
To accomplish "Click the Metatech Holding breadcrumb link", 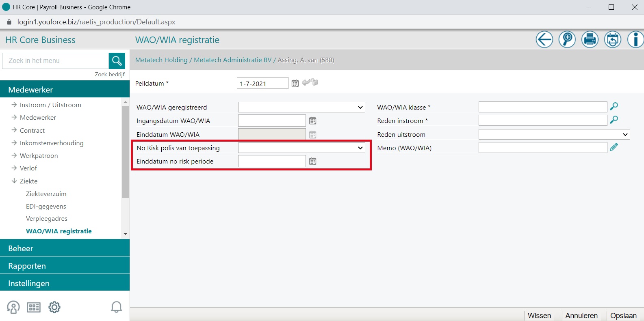I will (161, 60).
